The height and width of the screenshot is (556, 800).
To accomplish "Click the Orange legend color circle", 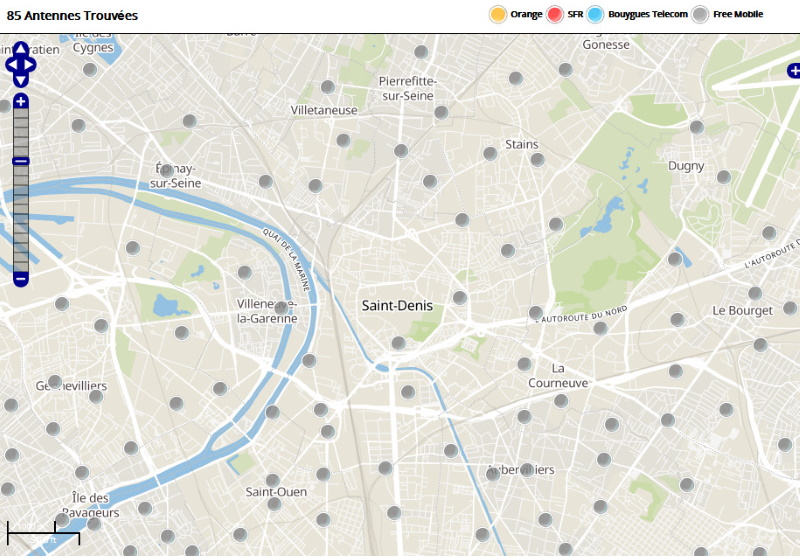I will tap(498, 14).
